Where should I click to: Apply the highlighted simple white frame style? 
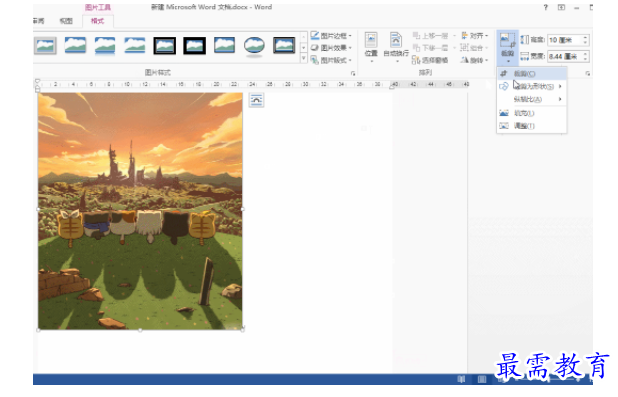click(45, 46)
